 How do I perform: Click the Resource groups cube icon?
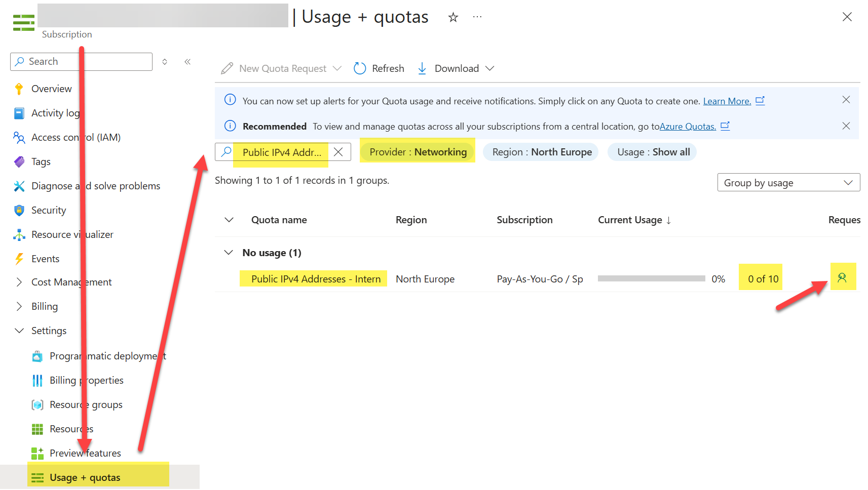click(37, 405)
